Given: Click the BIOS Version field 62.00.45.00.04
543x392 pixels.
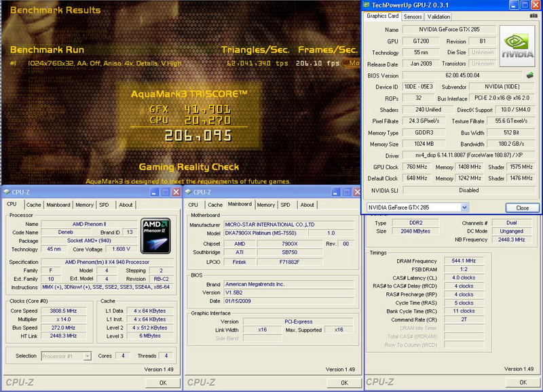Looking at the screenshot, I should coord(462,75).
